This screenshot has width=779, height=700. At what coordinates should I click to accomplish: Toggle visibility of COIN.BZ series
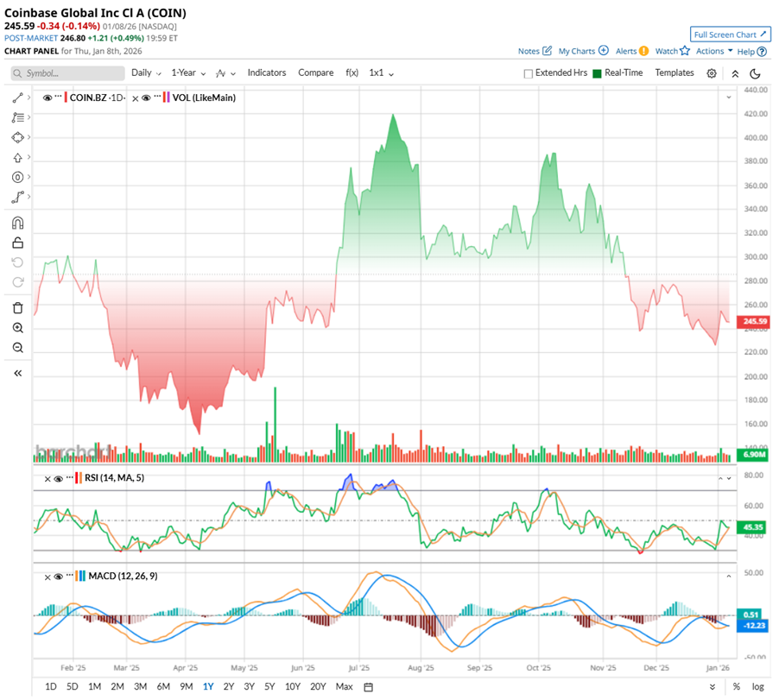coord(47,98)
